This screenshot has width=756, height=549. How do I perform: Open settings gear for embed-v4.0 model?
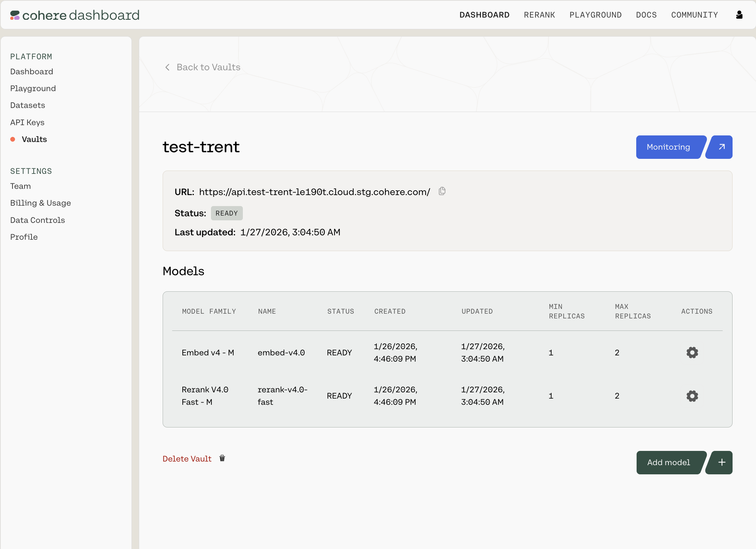click(692, 352)
